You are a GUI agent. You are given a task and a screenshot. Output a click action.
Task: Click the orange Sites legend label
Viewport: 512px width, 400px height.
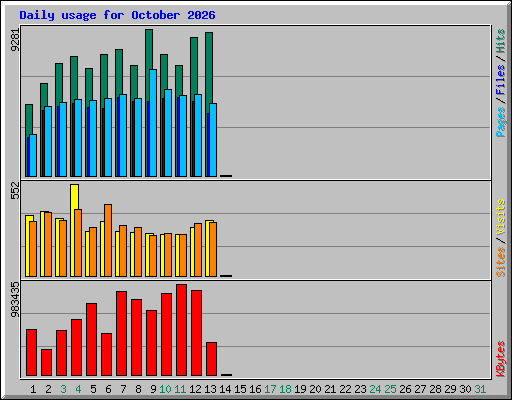(x=500, y=262)
